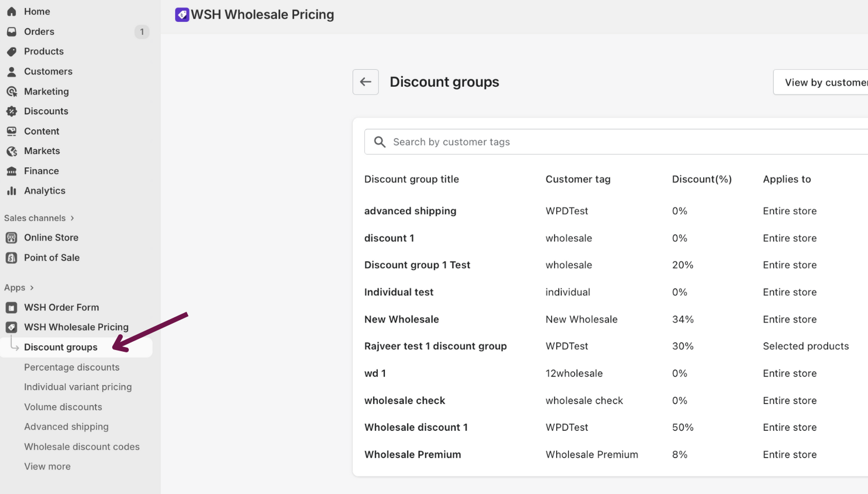Click the Online Store storefront icon
The image size is (868, 494).
12,238
